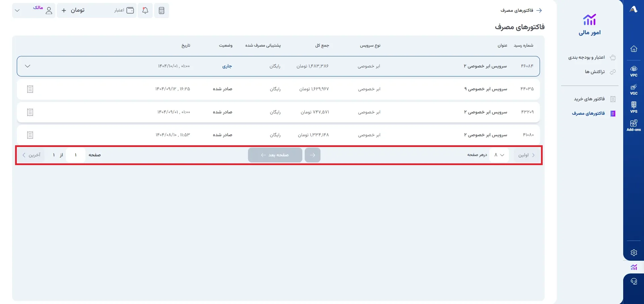Click the آخرین last page button
Viewport: 644px width, 304px height.
[31, 155]
